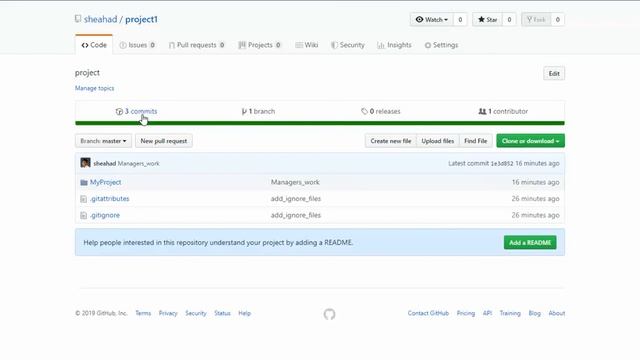Screen dimensions: 640x360
Task: Click the Star count number
Action: 509,20
